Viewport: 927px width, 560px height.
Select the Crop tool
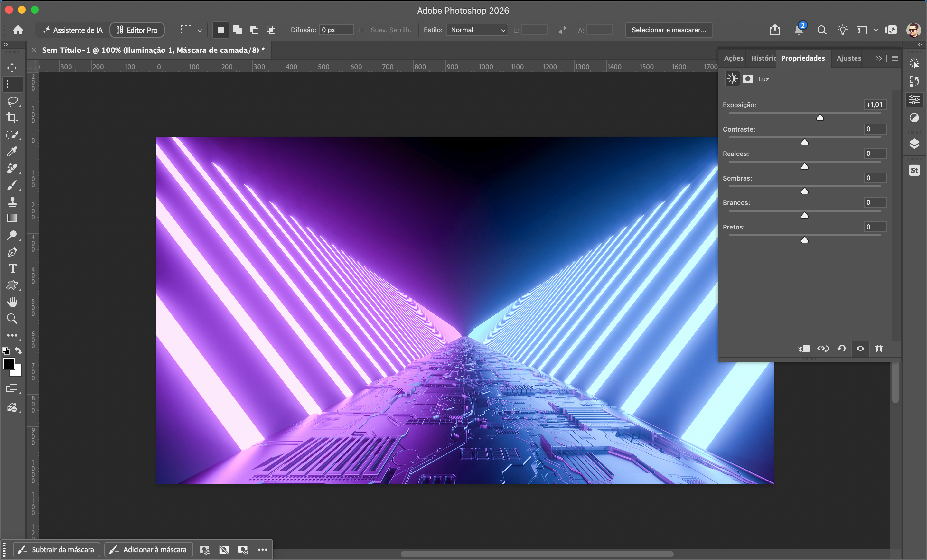click(x=12, y=118)
